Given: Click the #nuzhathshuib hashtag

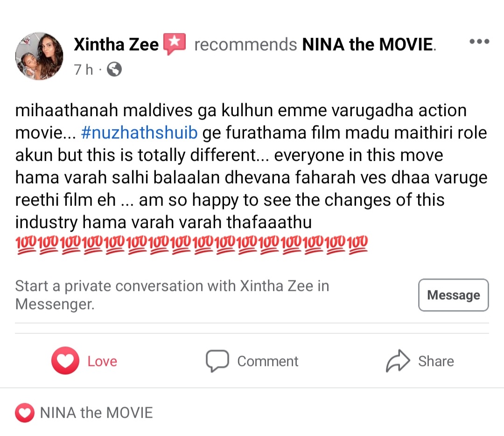Looking at the screenshot, I should 139,133.
